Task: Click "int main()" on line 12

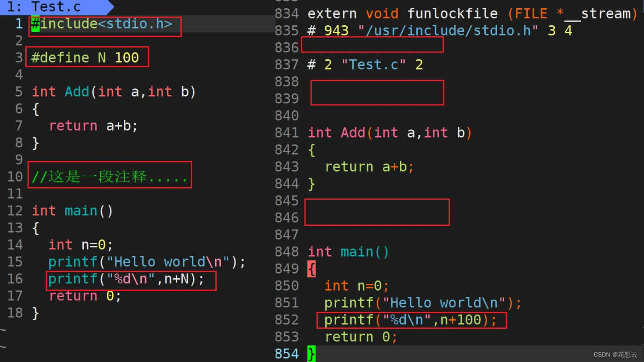Action: coord(72,211)
